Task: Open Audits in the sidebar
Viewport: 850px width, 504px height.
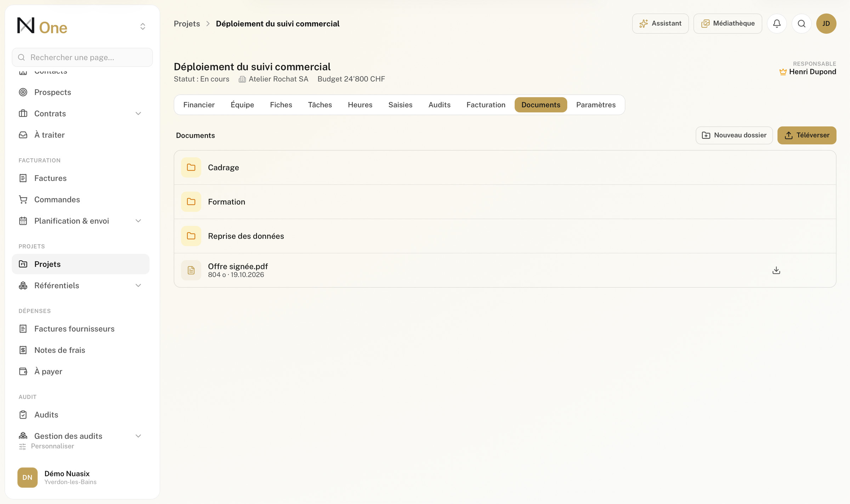Action: [x=80, y=415]
